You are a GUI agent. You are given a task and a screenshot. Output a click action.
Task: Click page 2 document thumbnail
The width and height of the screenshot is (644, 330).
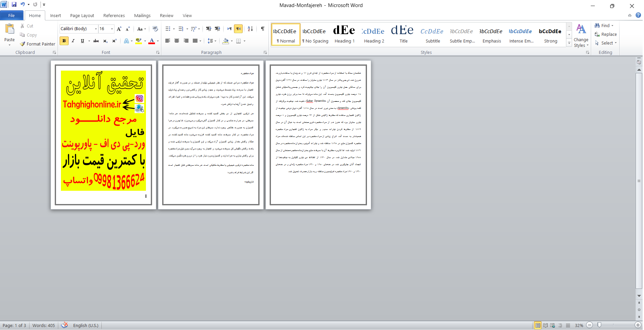click(x=211, y=135)
